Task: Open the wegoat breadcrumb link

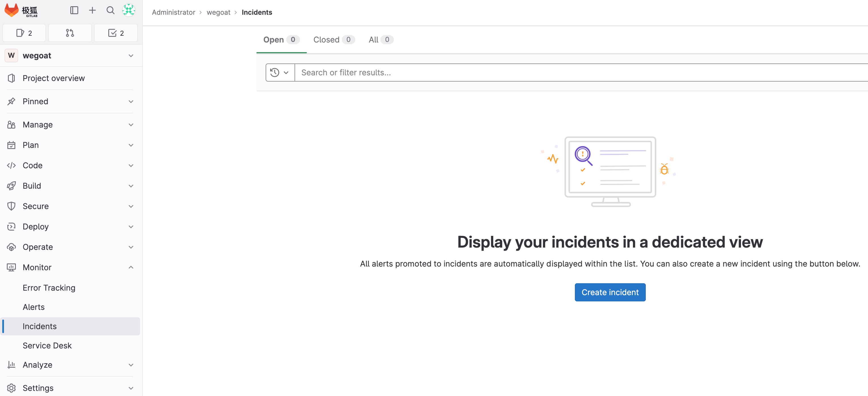Action: (x=218, y=12)
